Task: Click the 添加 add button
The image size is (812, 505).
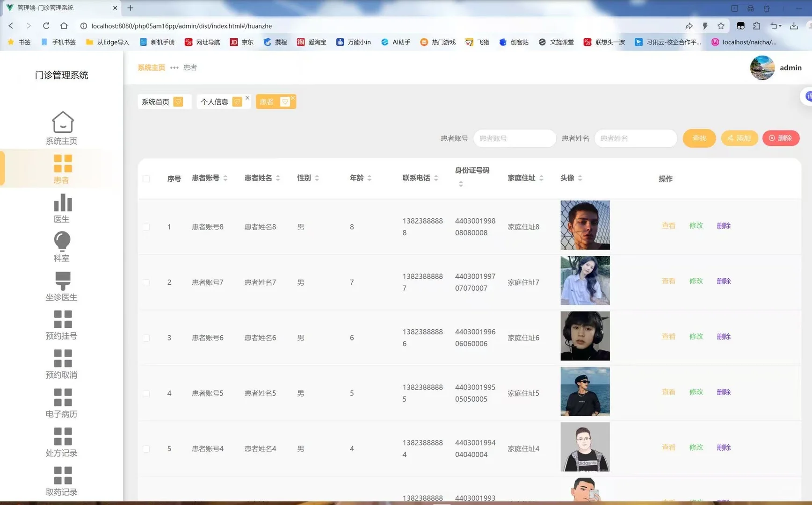Action: click(x=739, y=138)
